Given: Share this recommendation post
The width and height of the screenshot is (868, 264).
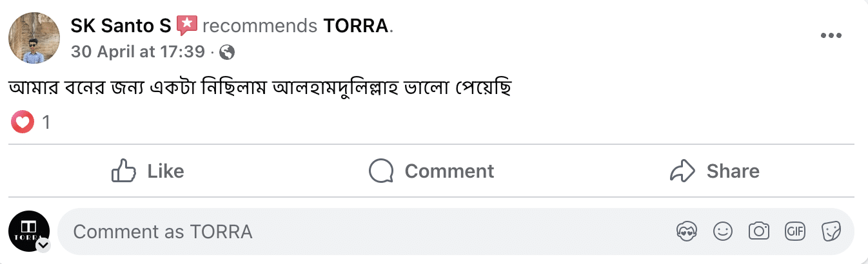Looking at the screenshot, I should (715, 171).
